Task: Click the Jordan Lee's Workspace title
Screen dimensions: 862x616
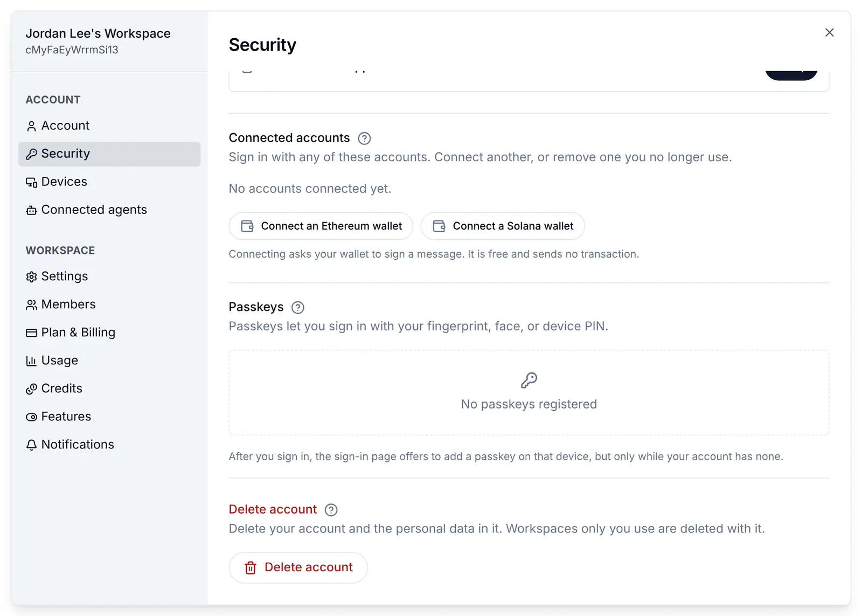Action: [98, 33]
